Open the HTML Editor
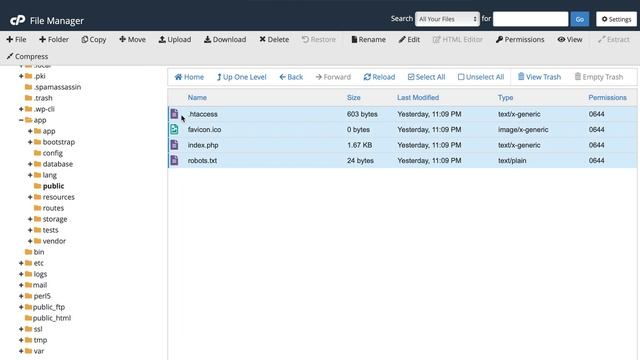 click(x=458, y=40)
